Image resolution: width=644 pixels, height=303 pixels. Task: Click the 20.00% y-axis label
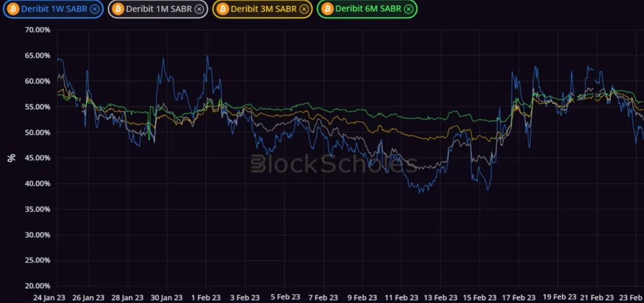point(38,286)
